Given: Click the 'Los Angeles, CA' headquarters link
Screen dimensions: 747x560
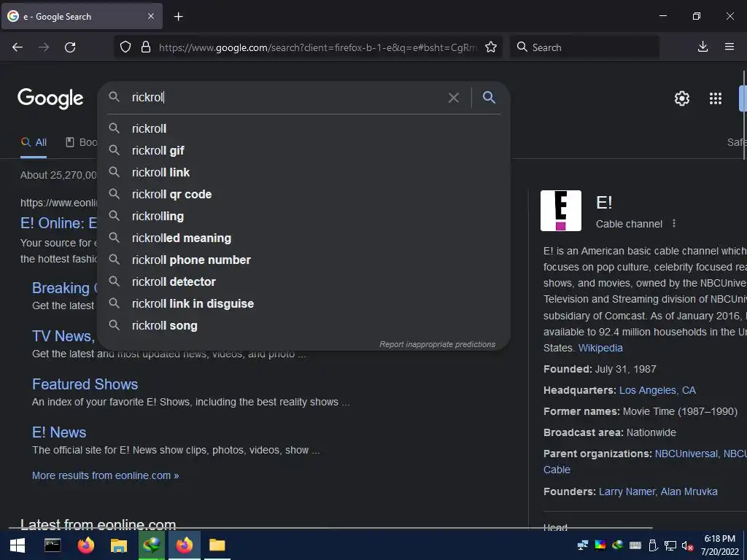Looking at the screenshot, I should [657, 391].
